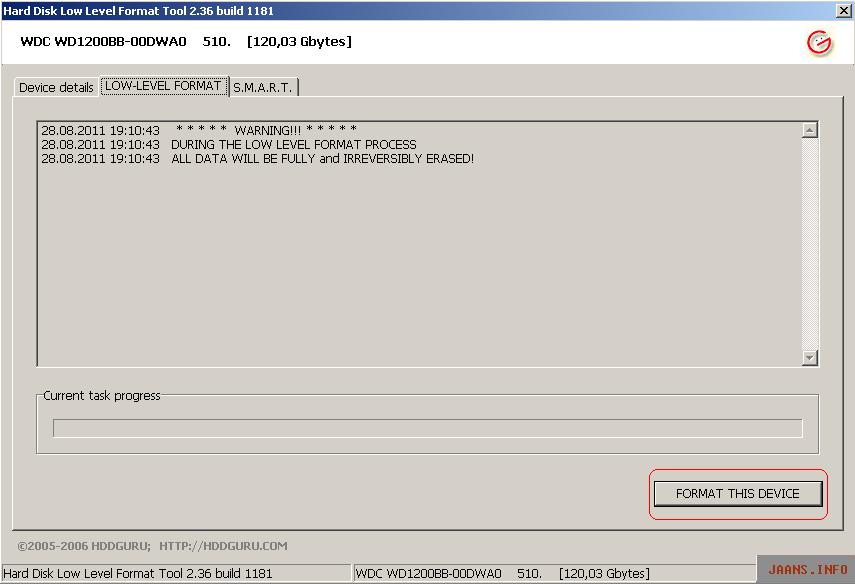Select the LOW-LEVEL FORMAT tab
855x584 pixels.
coord(163,86)
